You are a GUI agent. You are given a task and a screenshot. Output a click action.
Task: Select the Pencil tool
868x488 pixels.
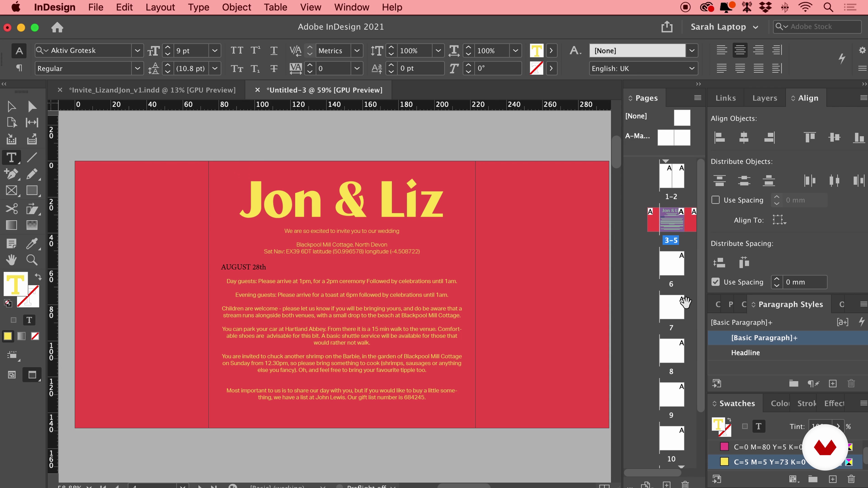pyautogui.click(x=32, y=174)
